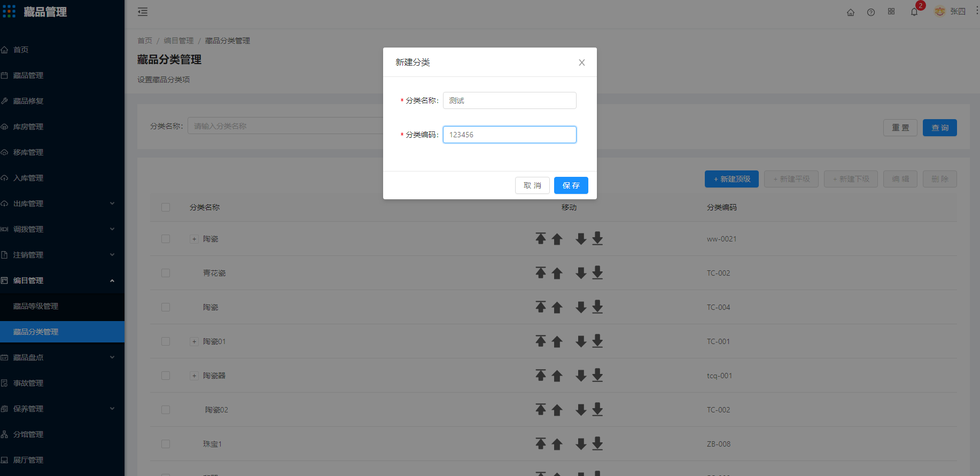Screen dimensions: 980x476
Task: Move 青花瓷 row to top
Action: (541, 273)
